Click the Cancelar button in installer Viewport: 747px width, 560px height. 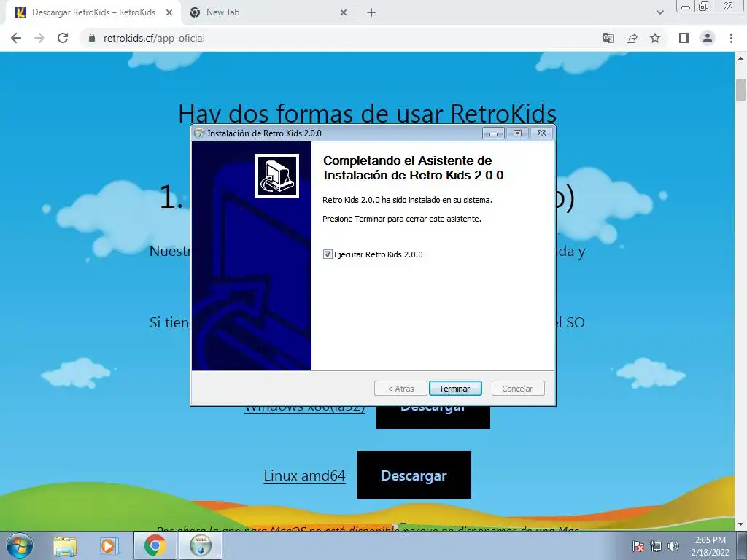click(x=517, y=389)
